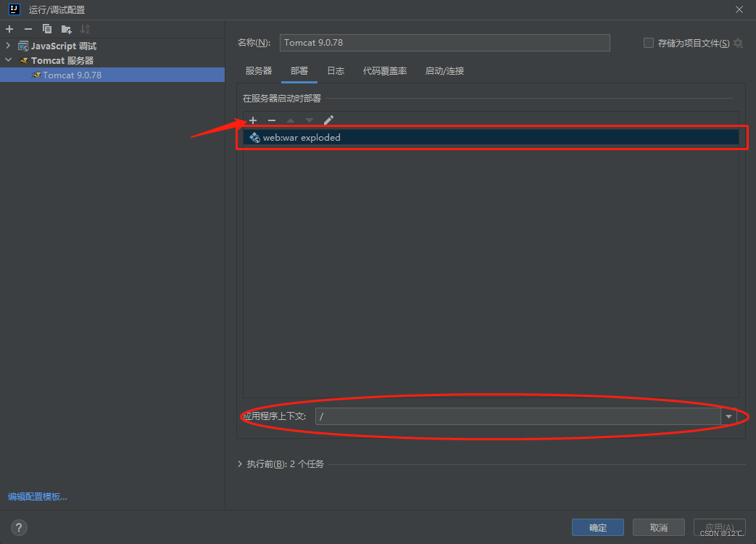Collapse the Tomcat 服务器 tree node
This screenshot has width=756, height=544.
pyautogui.click(x=8, y=60)
